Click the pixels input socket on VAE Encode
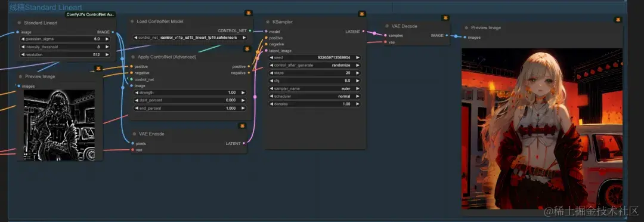Screen dimensions: 644x222 132,143
